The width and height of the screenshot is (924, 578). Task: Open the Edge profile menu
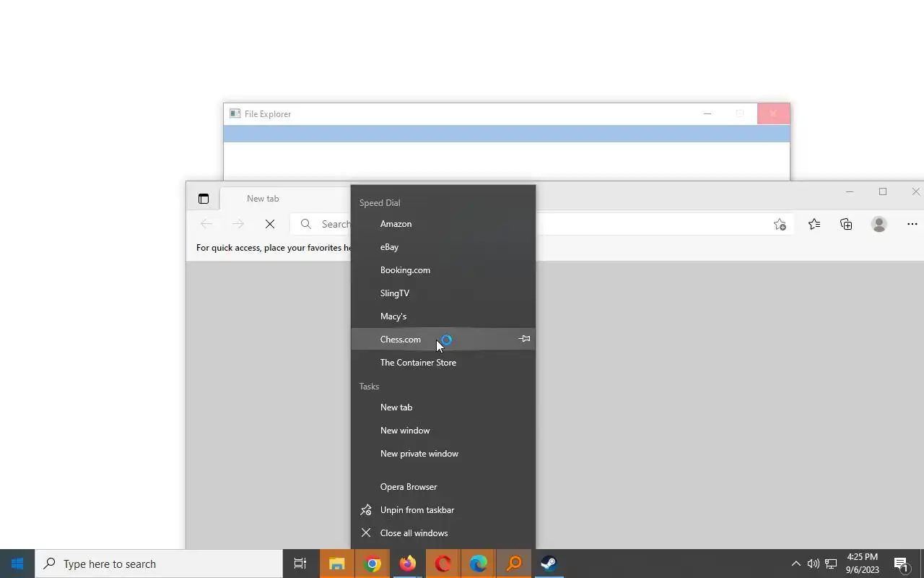pos(879,224)
